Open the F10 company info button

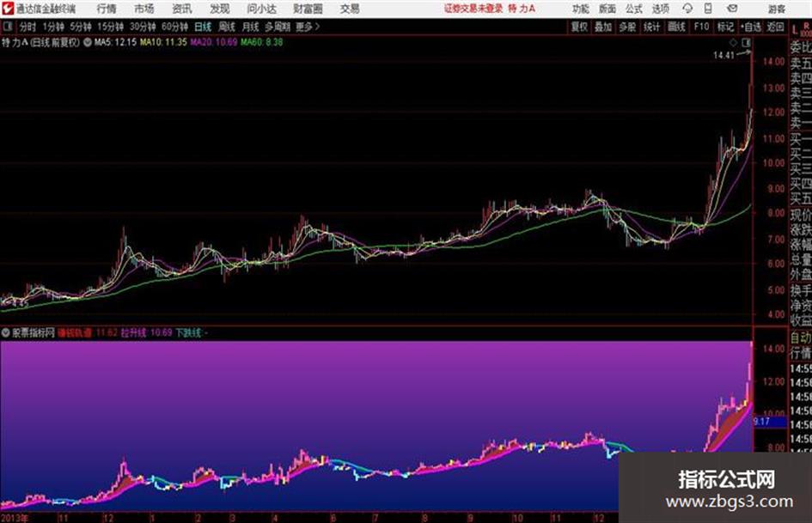701,27
